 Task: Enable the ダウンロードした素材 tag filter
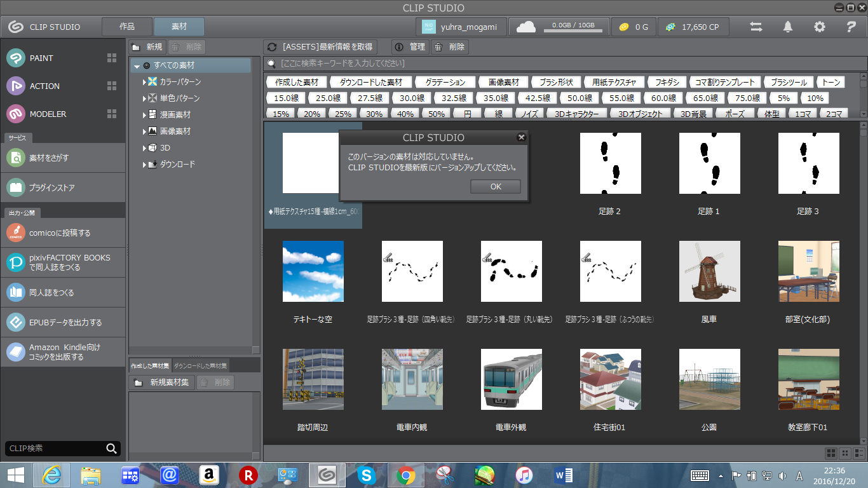370,83
